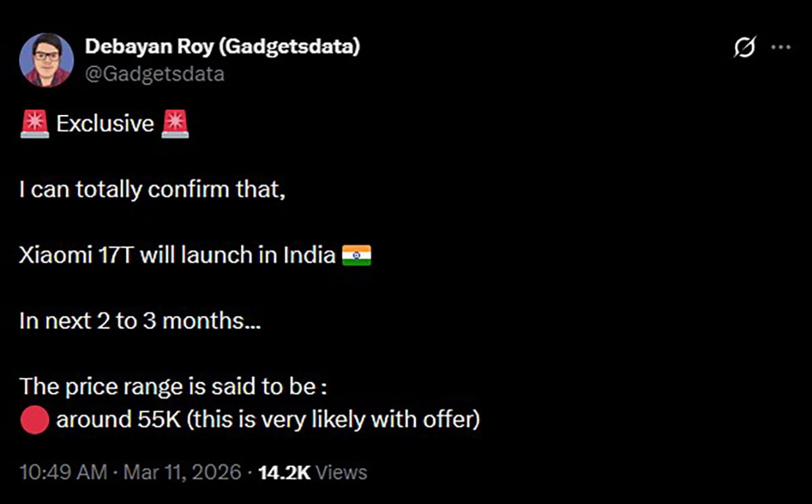Click the Views label
Image resolution: width=812 pixels, height=504 pixels.
pos(342,472)
